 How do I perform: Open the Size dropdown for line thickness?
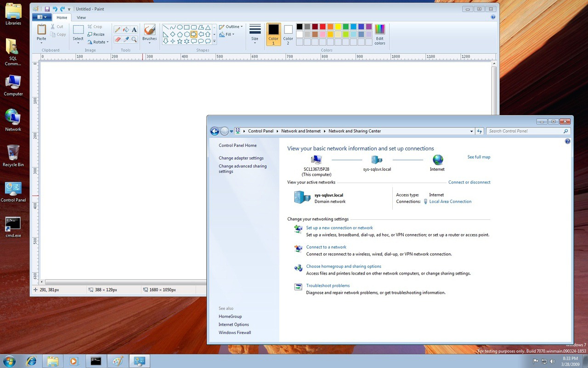[x=255, y=34]
